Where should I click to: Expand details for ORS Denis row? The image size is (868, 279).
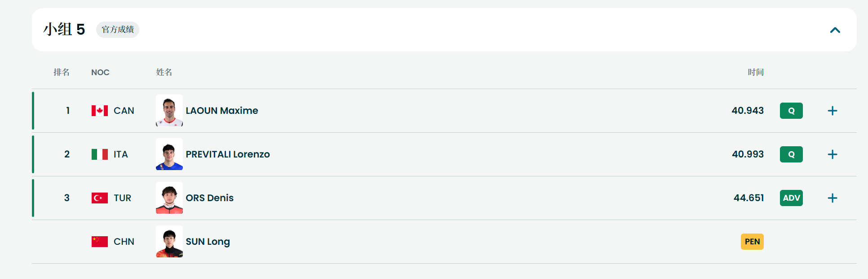click(x=832, y=198)
